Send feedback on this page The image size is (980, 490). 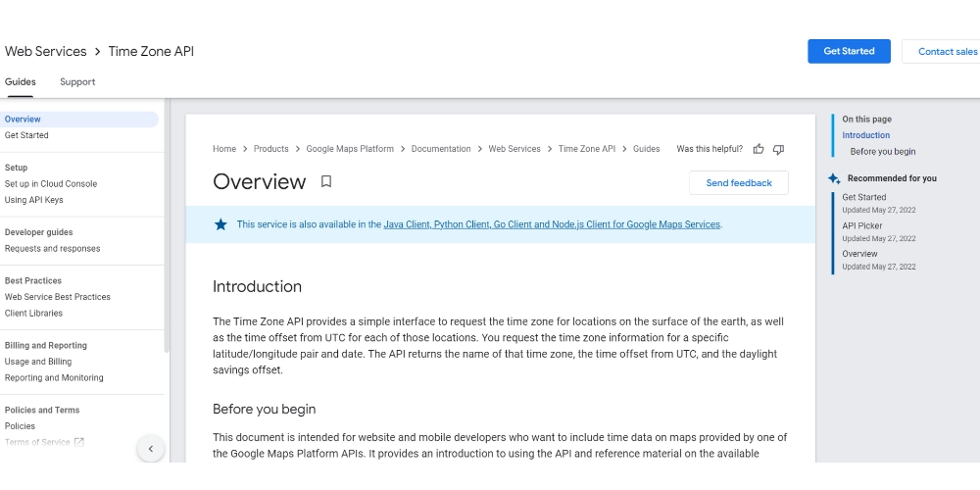click(x=738, y=183)
